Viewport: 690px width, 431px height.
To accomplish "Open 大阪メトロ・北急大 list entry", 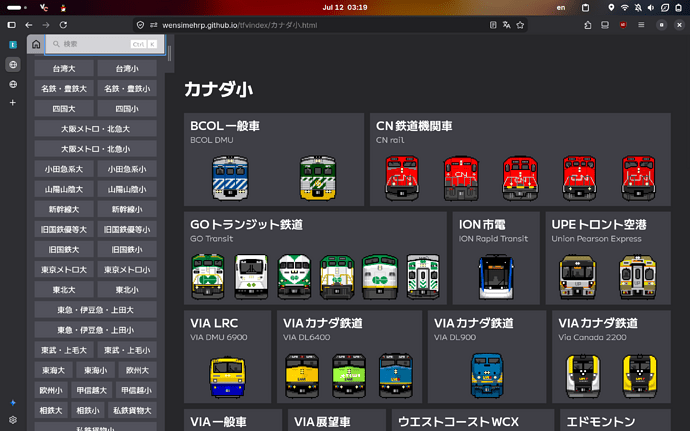I will coord(95,129).
